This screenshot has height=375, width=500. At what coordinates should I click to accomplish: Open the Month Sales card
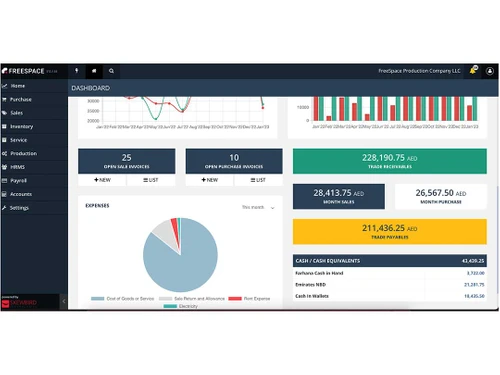[x=339, y=196]
